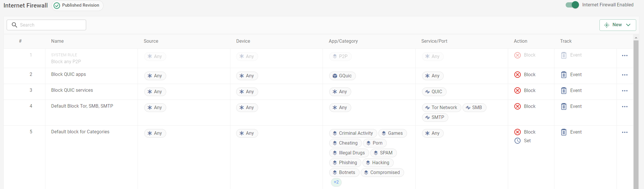644x189 pixels.
Task: Click Block icon on Block QUIC apps rule
Action: [517, 75]
